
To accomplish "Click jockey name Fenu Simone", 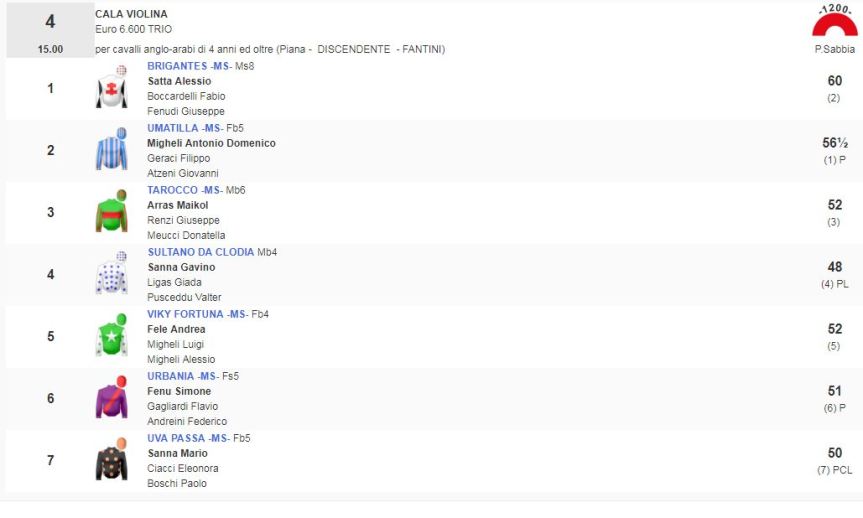I will pos(179,391).
